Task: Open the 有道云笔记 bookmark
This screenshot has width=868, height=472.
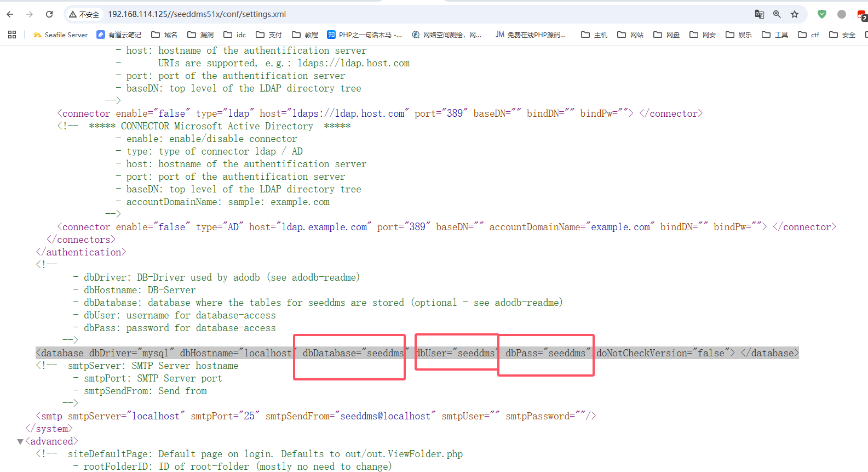Action: click(x=119, y=35)
